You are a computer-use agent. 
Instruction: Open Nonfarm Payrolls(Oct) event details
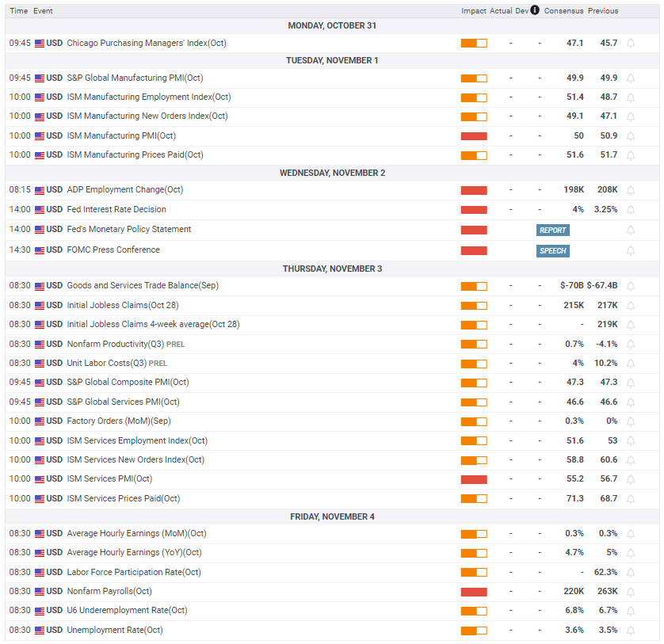[109, 591]
